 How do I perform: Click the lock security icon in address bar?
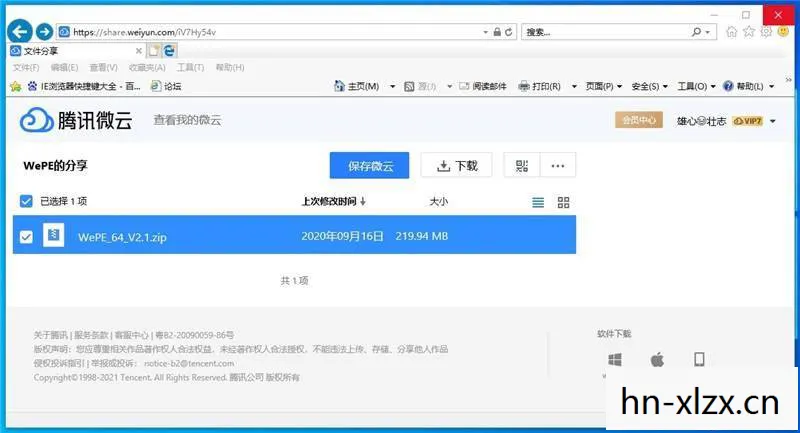pos(497,32)
